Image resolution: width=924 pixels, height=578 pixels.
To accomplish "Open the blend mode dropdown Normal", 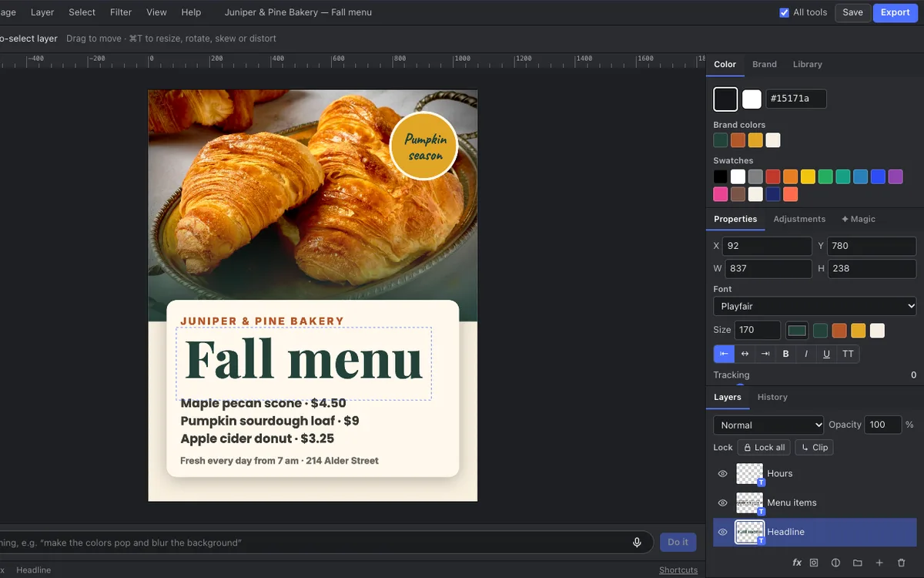I will coord(768,425).
